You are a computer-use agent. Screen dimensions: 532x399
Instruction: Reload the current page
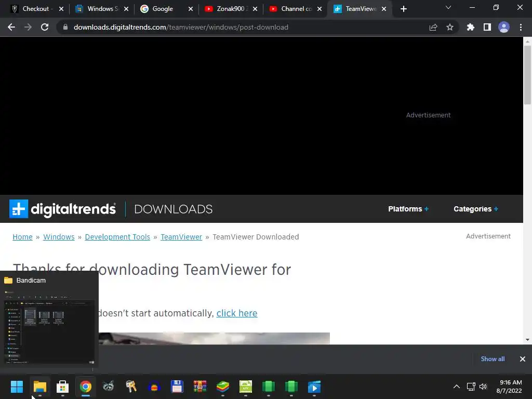click(x=45, y=27)
